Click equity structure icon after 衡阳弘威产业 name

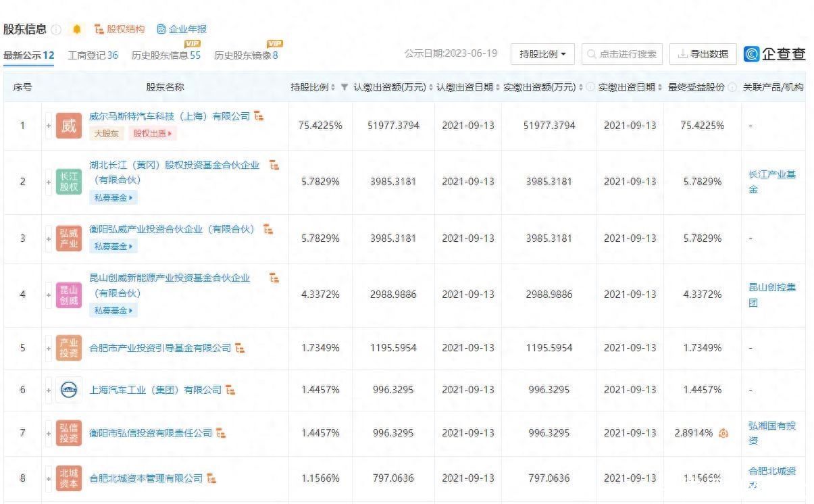pyautogui.click(x=268, y=229)
